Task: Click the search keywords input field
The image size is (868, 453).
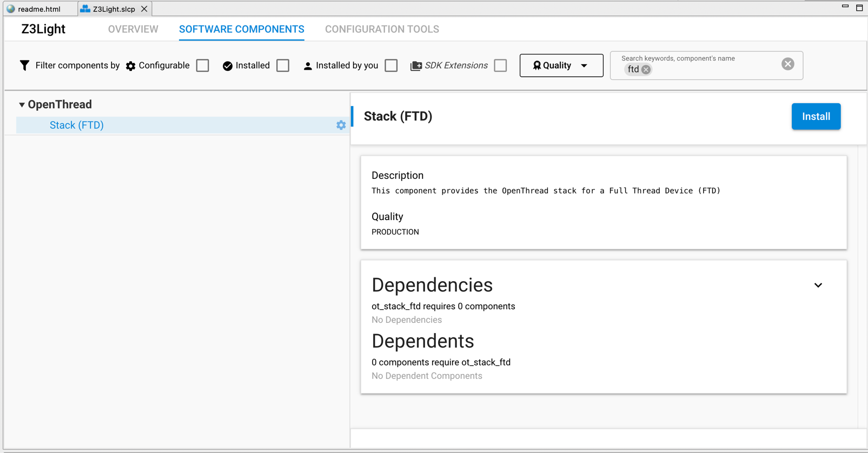Action: (706, 65)
